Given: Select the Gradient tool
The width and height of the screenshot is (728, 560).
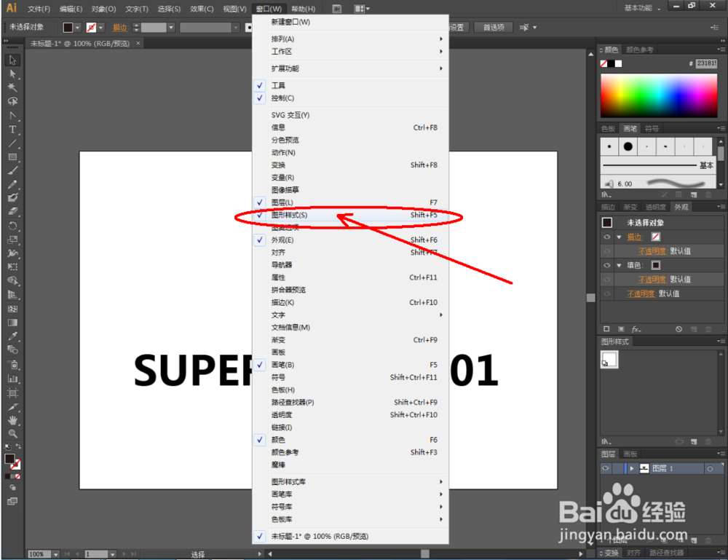Looking at the screenshot, I should 12,323.
